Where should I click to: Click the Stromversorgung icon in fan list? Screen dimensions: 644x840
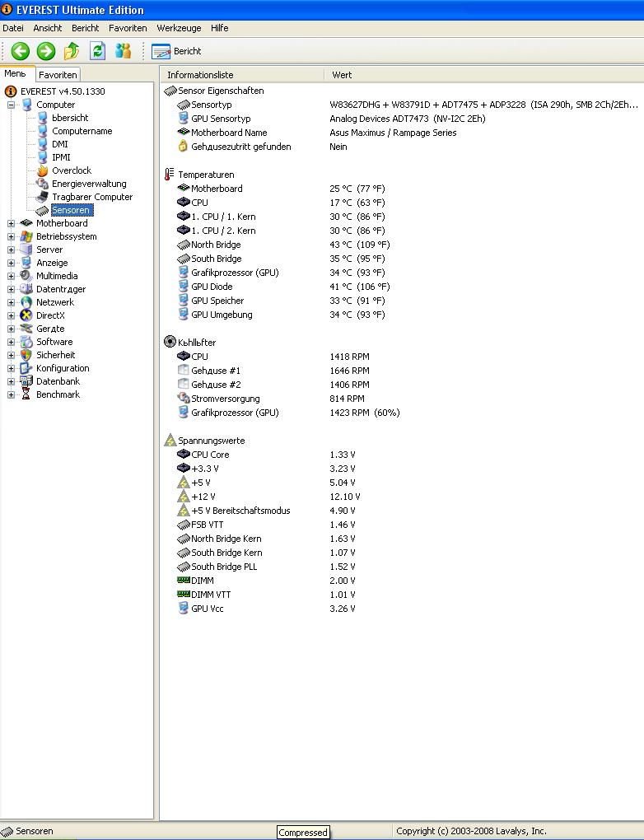[183, 399]
